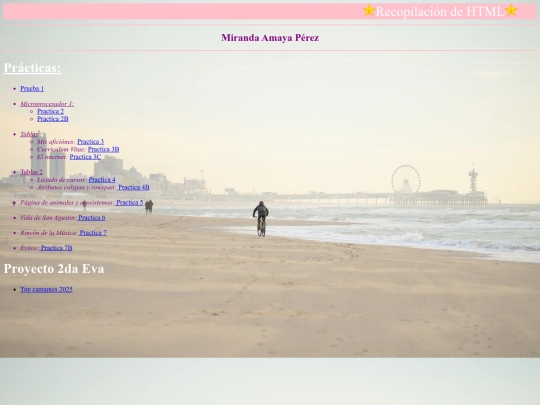Viewport: 540px width, 405px height.
Task: Open the 'Practica 3B' Curriculum Vitae link
Action: point(103,149)
